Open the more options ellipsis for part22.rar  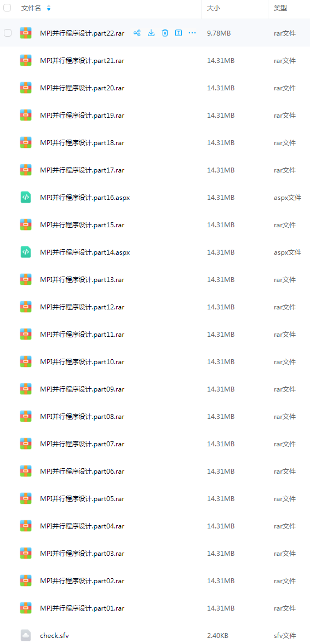tap(192, 33)
